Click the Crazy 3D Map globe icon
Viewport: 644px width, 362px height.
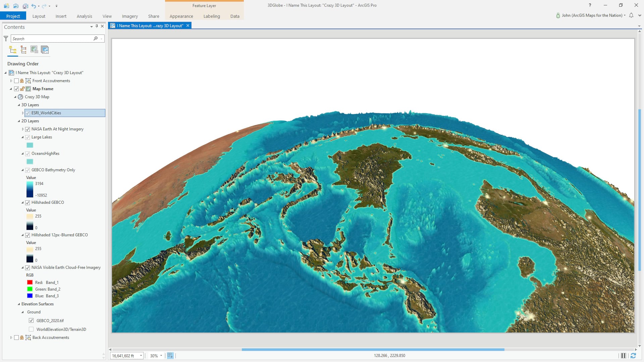(x=20, y=97)
